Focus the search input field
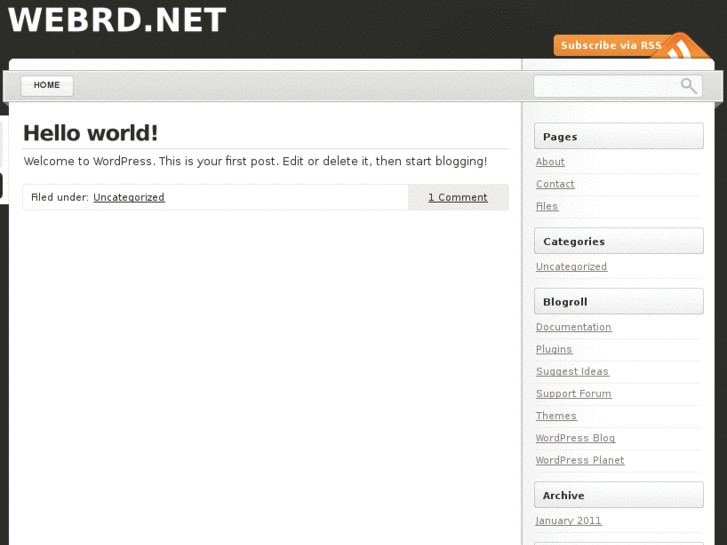 click(618, 86)
